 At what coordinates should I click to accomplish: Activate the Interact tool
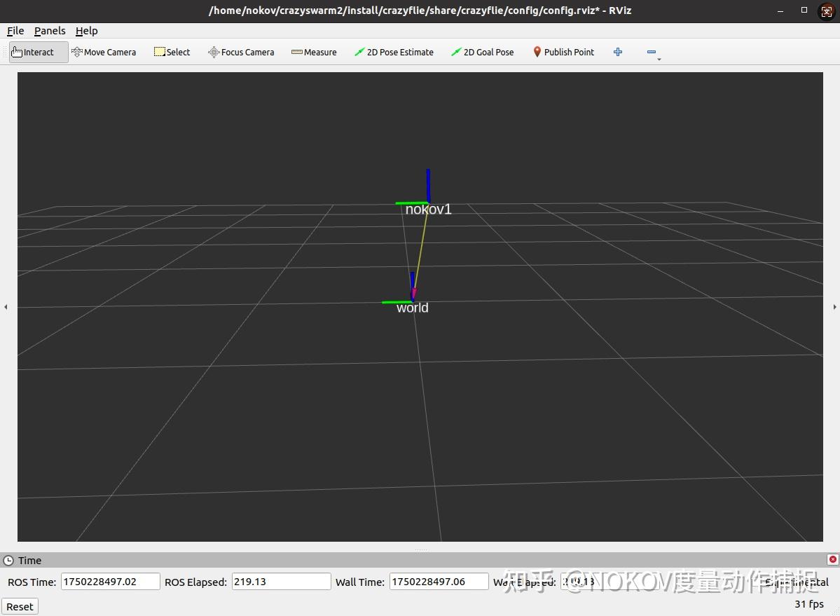(x=39, y=52)
